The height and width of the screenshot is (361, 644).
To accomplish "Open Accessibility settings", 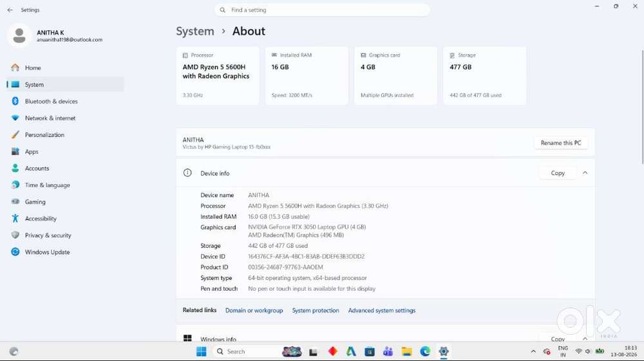I will 66,219.
